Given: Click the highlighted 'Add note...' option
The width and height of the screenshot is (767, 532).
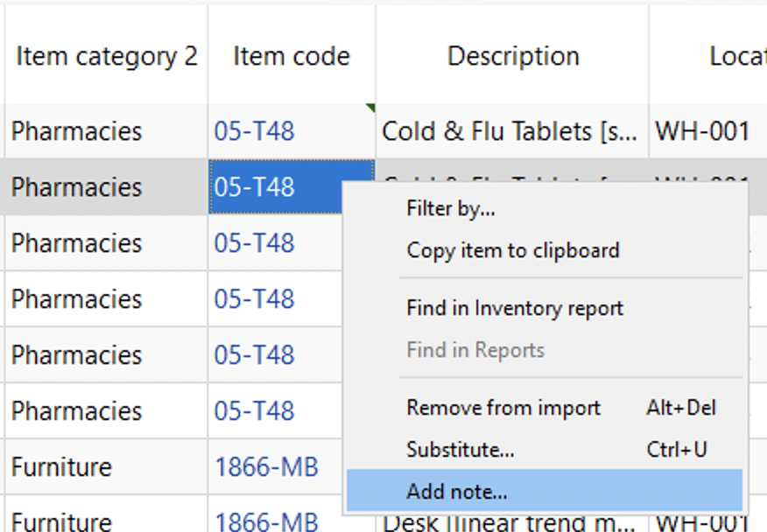Looking at the screenshot, I should click(x=457, y=493).
